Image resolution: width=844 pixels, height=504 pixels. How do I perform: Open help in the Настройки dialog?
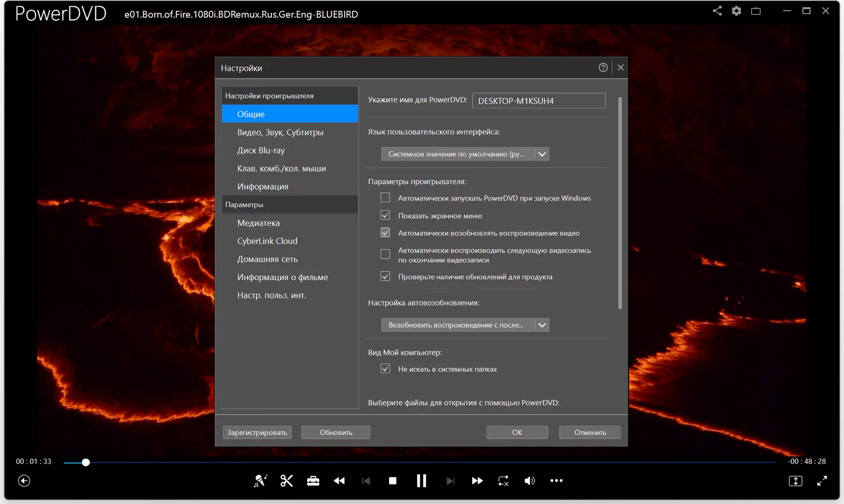pyautogui.click(x=603, y=68)
